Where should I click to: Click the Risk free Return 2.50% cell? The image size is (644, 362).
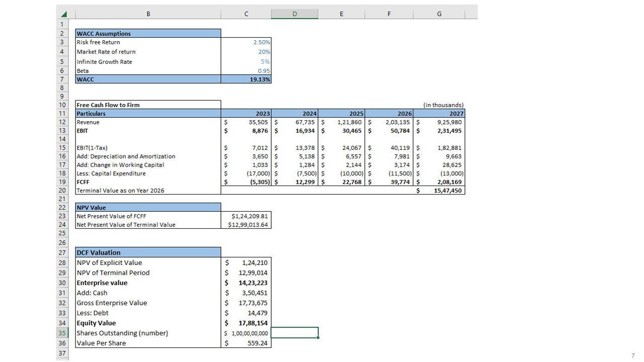tap(246, 42)
